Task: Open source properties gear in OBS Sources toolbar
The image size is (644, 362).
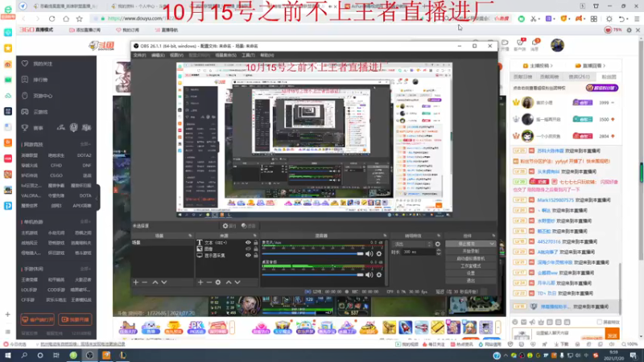Action: 218,282
